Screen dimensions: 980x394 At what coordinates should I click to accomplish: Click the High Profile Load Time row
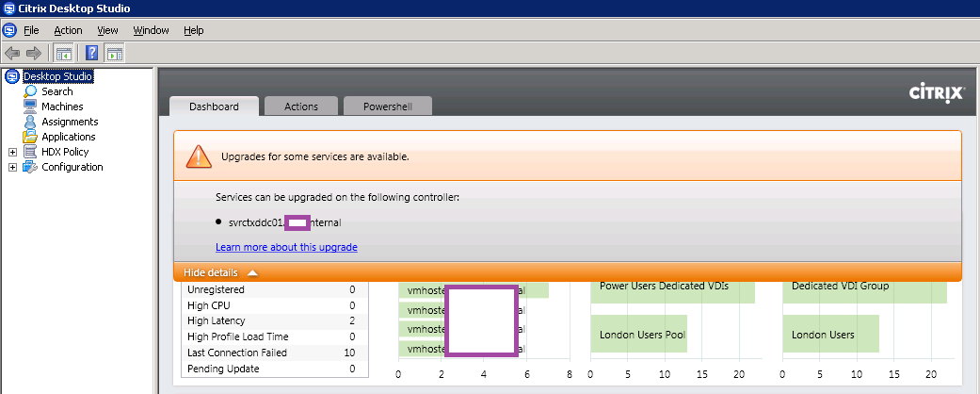[274, 337]
